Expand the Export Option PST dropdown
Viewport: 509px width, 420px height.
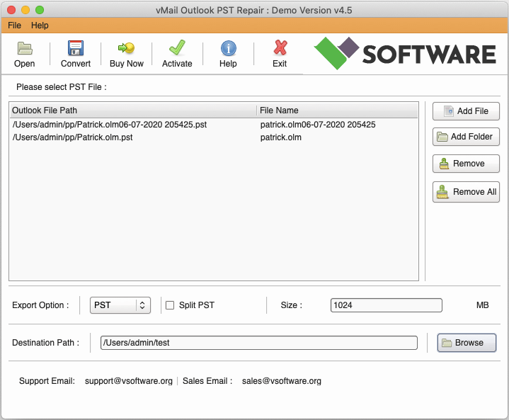pos(120,305)
